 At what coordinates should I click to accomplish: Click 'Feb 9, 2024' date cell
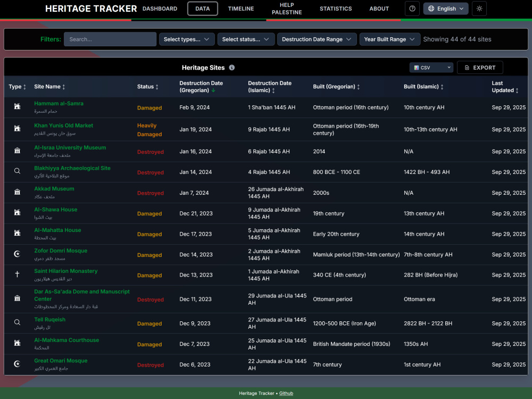point(194,107)
